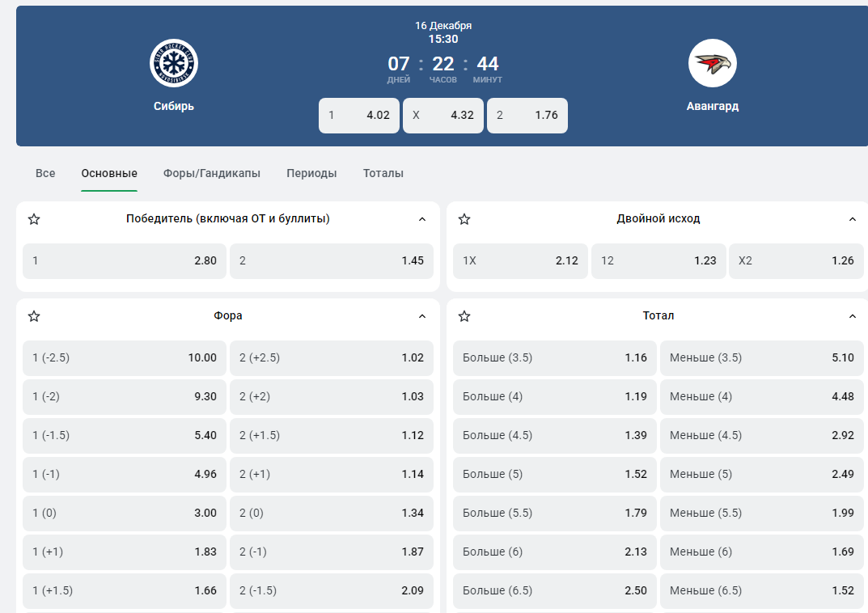Pick Меньше (4.5) at 2.92

tap(761, 435)
